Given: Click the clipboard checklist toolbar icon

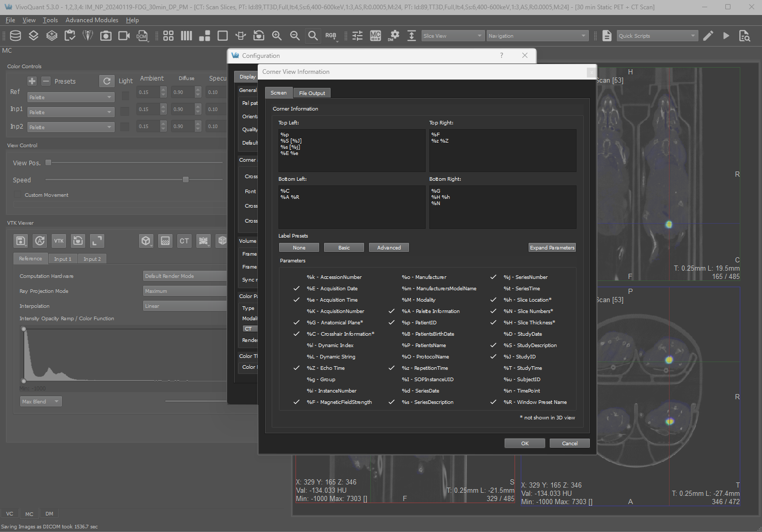Looking at the screenshot, I should 70,36.
